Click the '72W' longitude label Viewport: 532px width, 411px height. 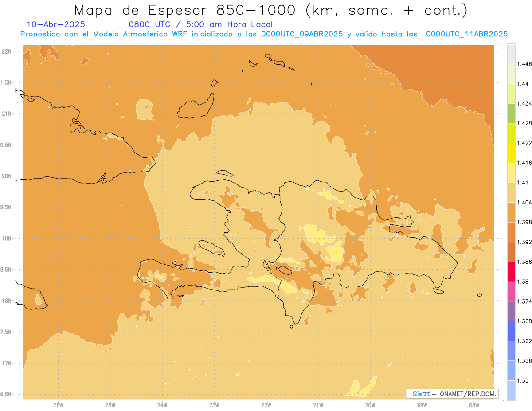[x=266, y=405]
